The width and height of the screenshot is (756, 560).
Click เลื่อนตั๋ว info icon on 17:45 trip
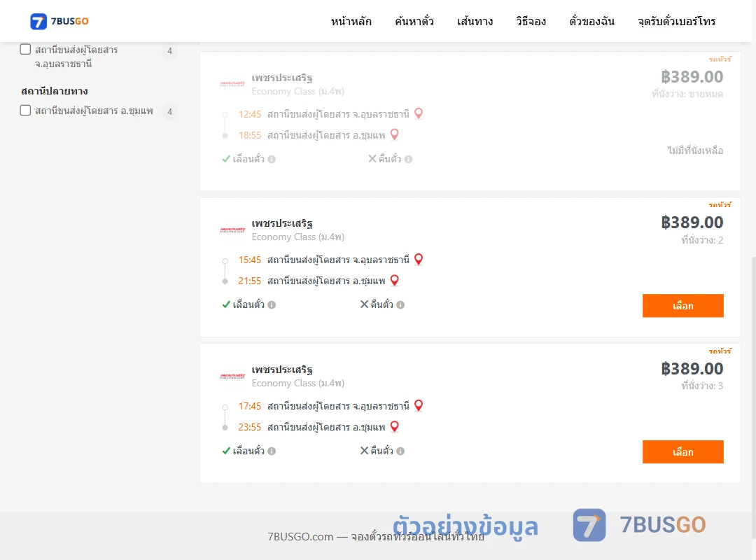click(x=272, y=451)
